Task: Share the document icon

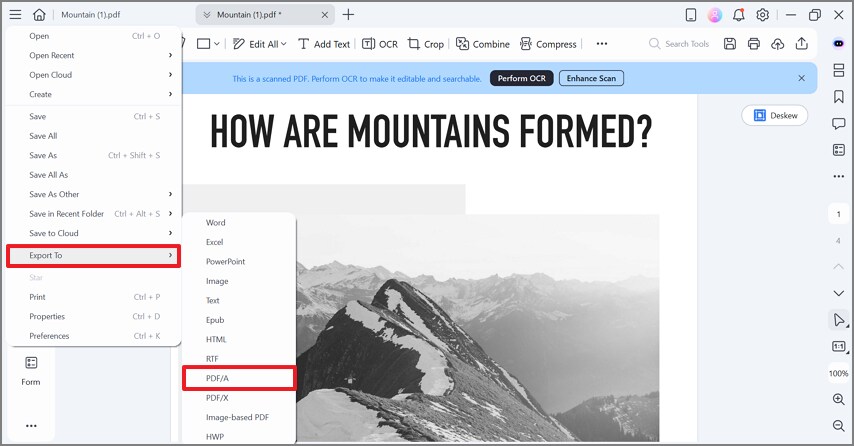Action: [802, 44]
